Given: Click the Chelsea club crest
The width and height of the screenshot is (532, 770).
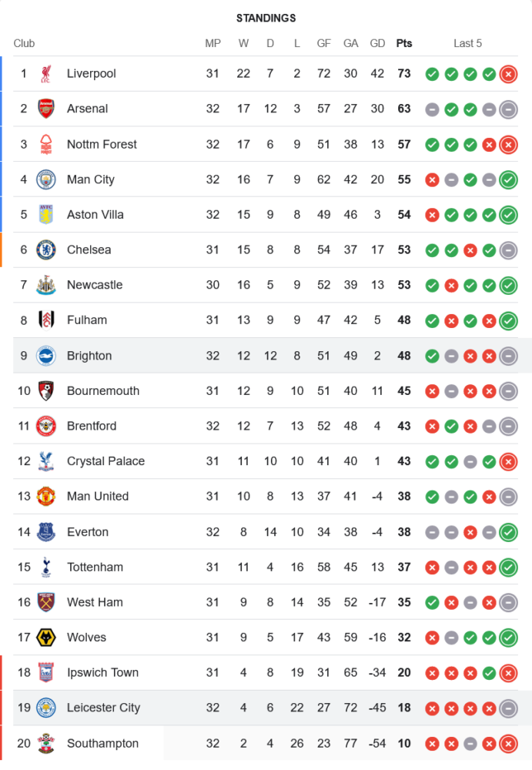Looking at the screenshot, I should (x=46, y=249).
